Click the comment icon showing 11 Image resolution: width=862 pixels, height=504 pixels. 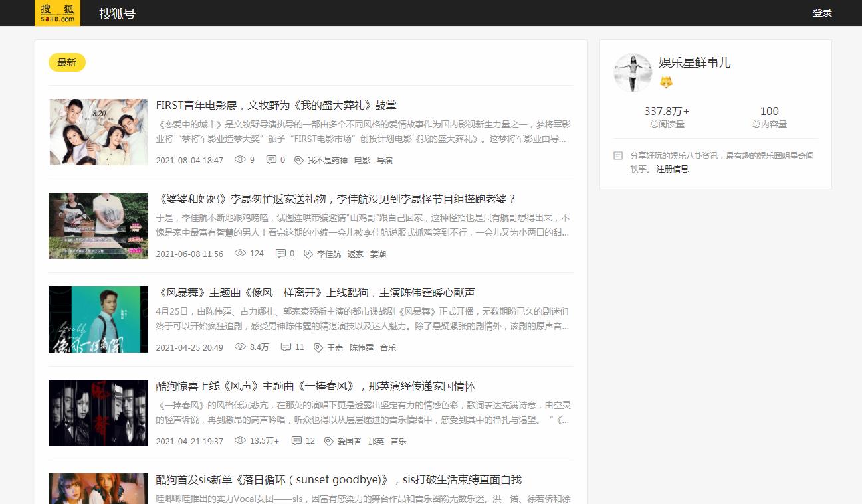point(286,347)
